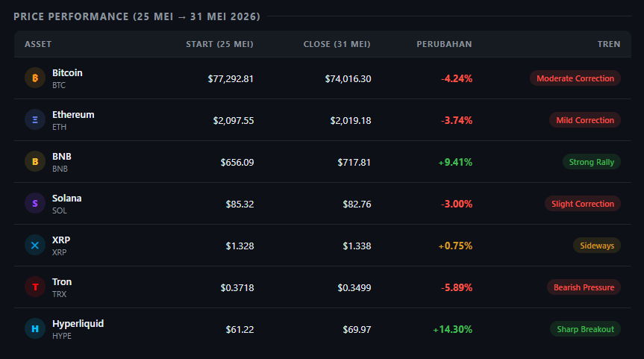The image size is (644, 359).
Task: Select the Bearish Pressure trend badge
Action: [584, 287]
